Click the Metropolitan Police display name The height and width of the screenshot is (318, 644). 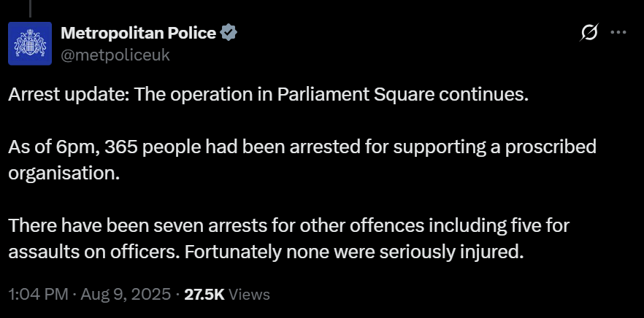pyautogui.click(x=139, y=33)
